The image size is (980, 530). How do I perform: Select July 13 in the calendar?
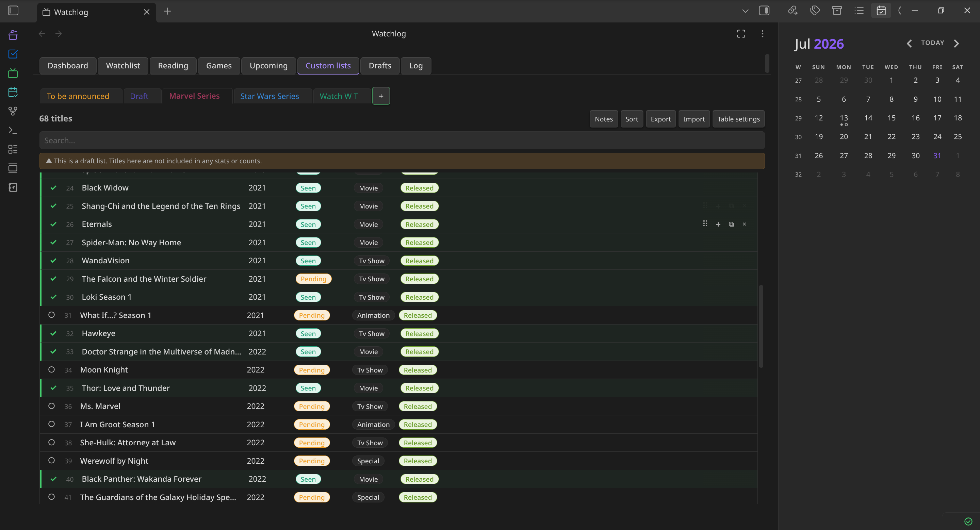[844, 118]
